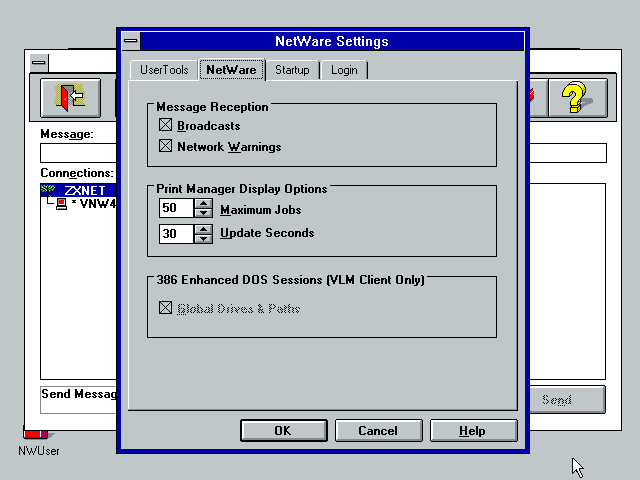Click the Send button in background window
Viewport: 640px width, 480px height.
567,400
